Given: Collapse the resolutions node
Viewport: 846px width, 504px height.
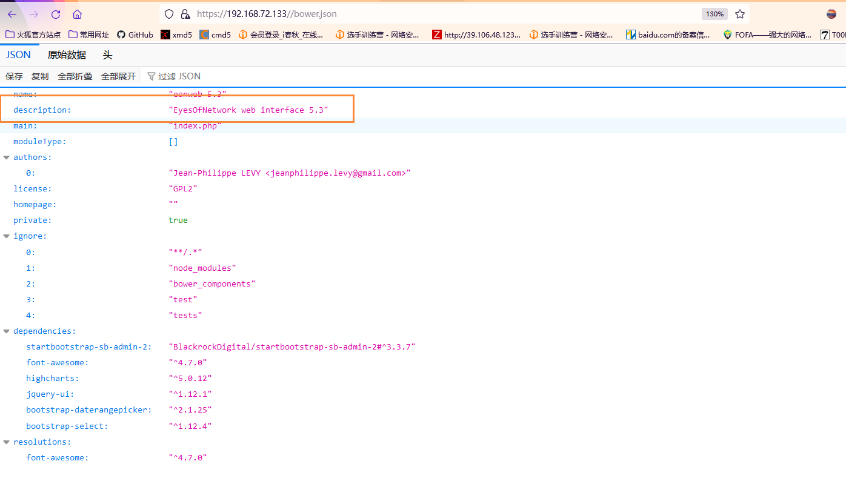Looking at the screenshot, I should tap(7, 442).
